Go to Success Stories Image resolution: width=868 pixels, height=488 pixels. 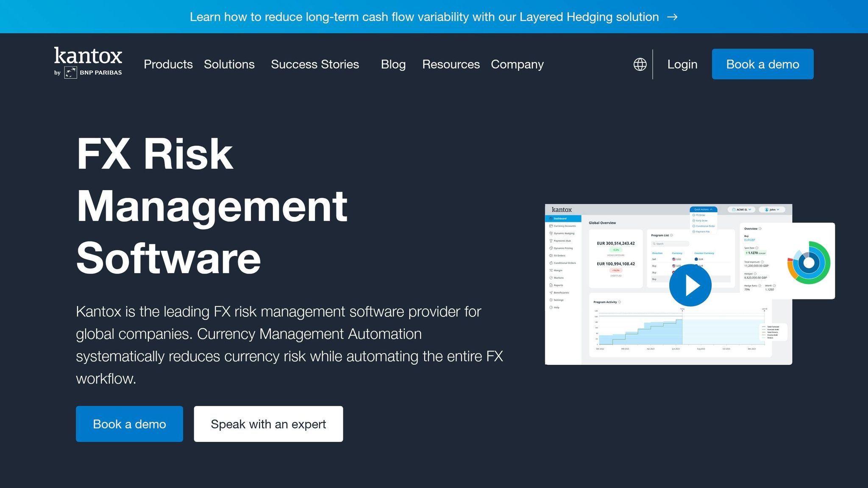pyautogui.click(x=315, y=64)
